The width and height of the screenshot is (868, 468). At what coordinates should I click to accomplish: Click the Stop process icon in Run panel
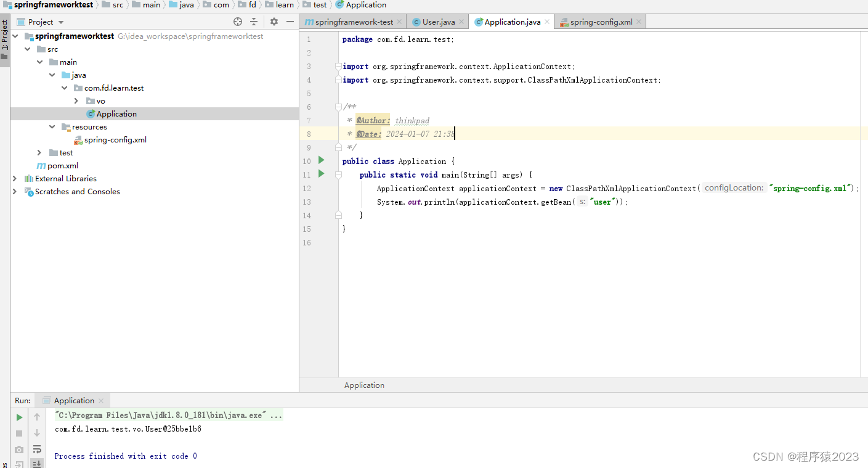(x=19, y=433)
